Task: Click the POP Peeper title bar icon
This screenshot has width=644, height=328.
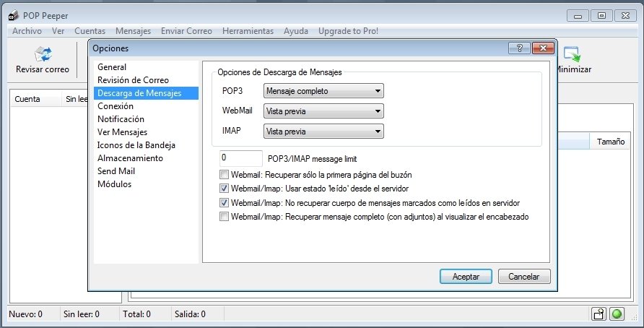Action: pos(13,16)
